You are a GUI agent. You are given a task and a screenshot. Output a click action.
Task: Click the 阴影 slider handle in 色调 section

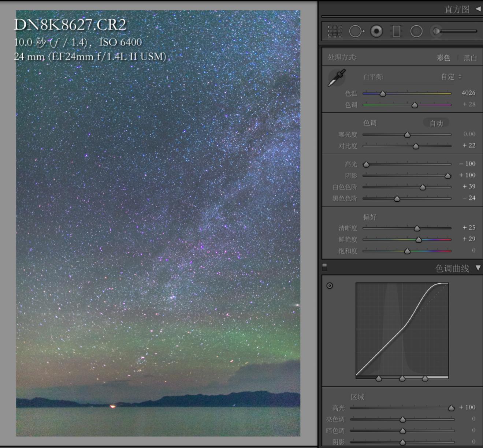pyautogui.click(x=448, y=176)
